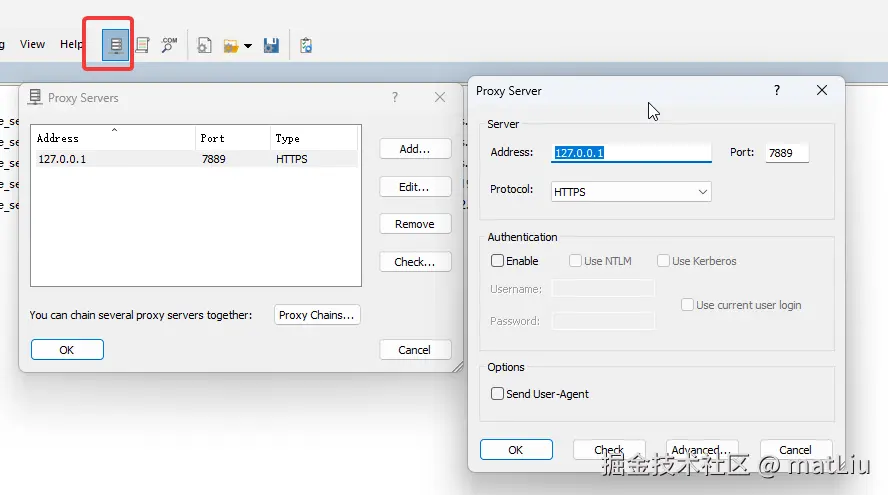This screenshot has height=495, width=888.
Task: Tick the Authentication Enable checkbox
Action: [497, 261]
